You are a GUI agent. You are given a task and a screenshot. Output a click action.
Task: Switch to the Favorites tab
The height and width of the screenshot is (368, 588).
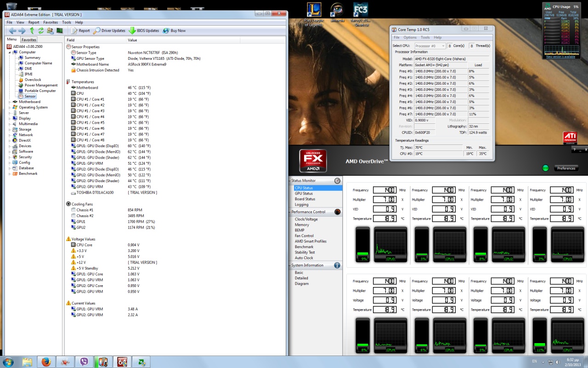coord(29,40)
